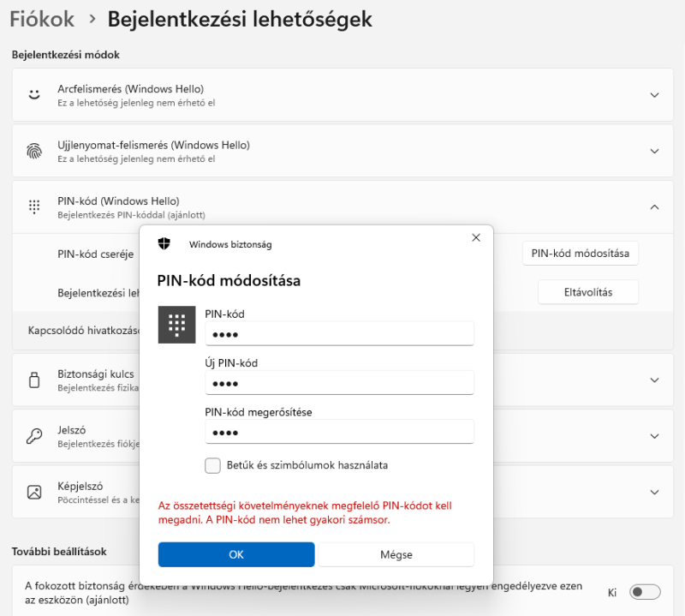Click the PIN-kód keypad dots icon
The height and width of the screenshot is (616, 685).
coord(34,207)
